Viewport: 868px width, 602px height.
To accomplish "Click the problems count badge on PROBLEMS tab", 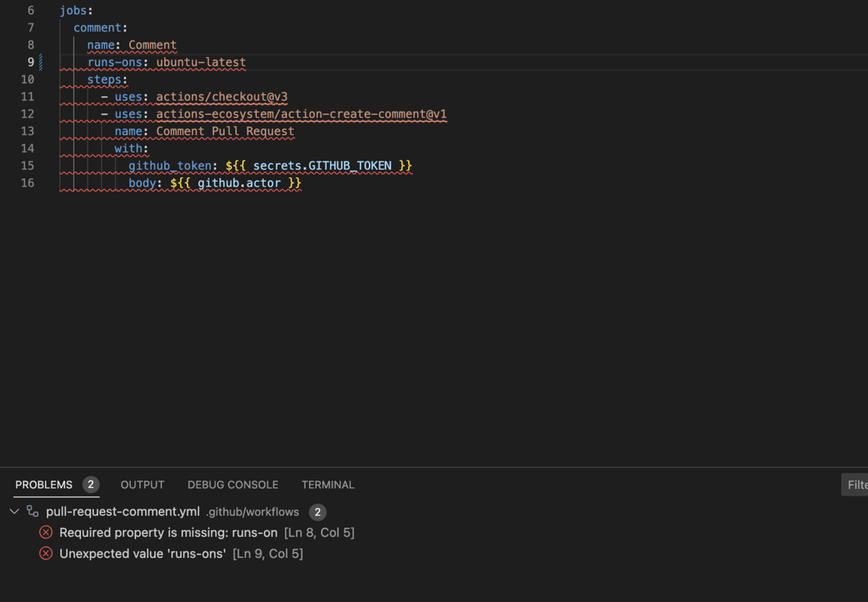I will [91, 484].
